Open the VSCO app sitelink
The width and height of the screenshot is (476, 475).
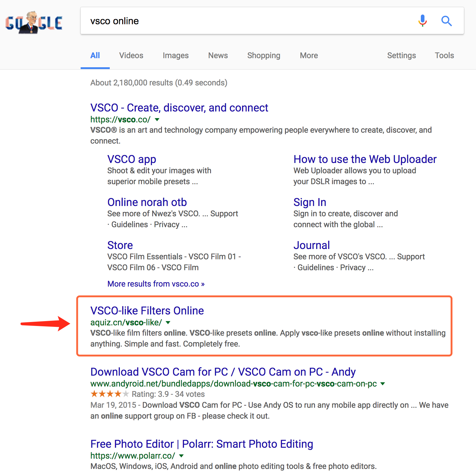click(132, 159)
